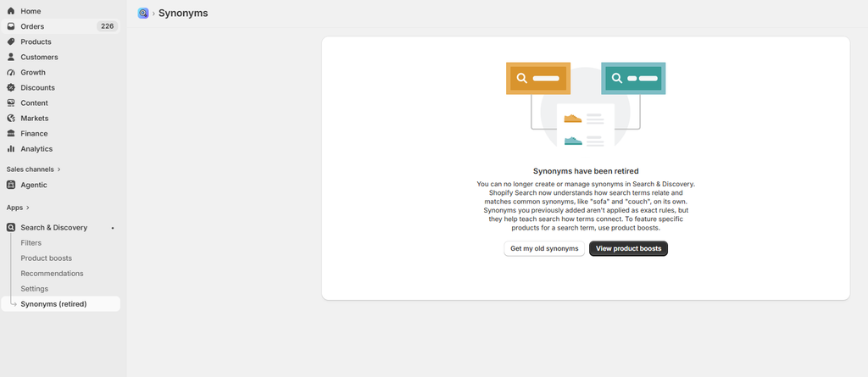The image size is (868, 377).
Task: Navigate to Customers
Action: [60, 57]
